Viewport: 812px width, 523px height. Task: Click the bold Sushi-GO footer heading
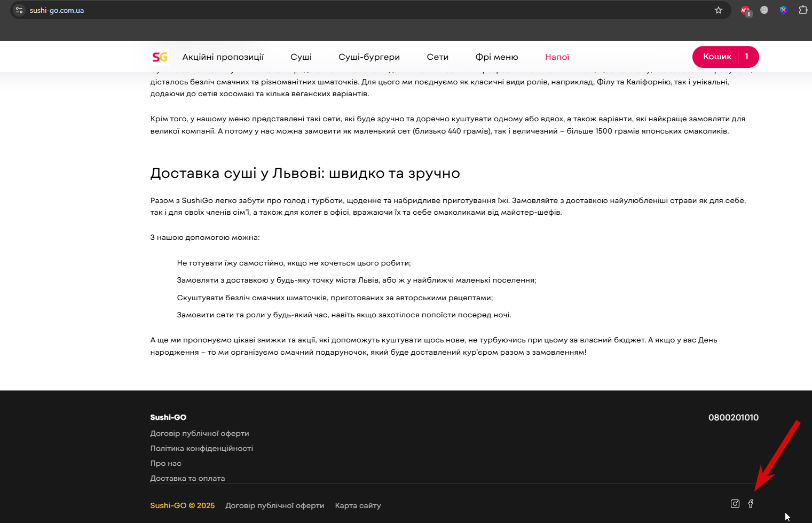168,417
